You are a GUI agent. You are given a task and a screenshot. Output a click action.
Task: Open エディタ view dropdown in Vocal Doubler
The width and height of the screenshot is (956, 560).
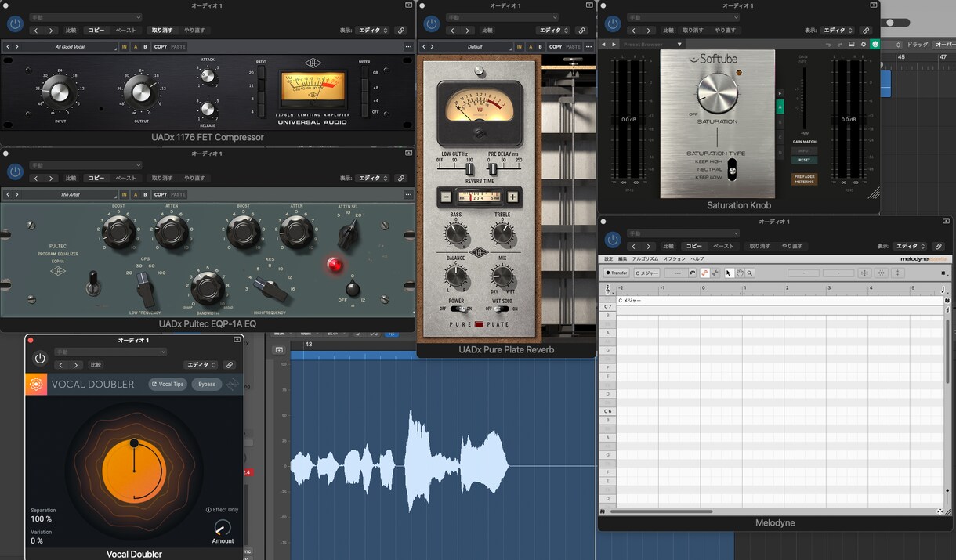tap(201, 365)
